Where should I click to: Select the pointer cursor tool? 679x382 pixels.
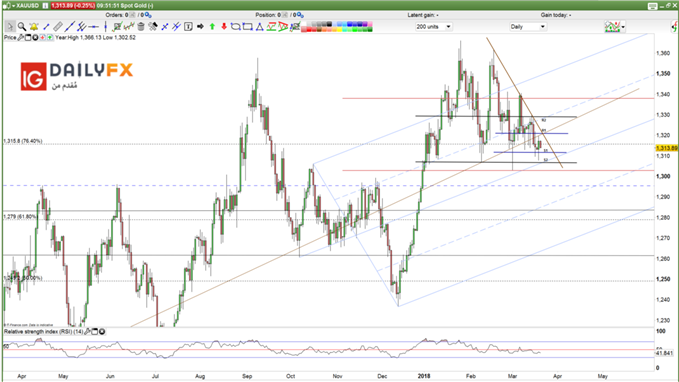click(10, 27)
